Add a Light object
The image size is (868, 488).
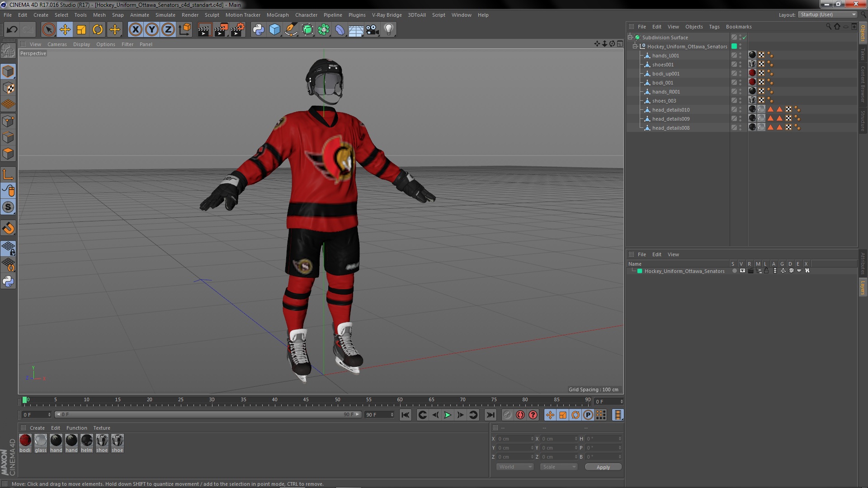389,30
